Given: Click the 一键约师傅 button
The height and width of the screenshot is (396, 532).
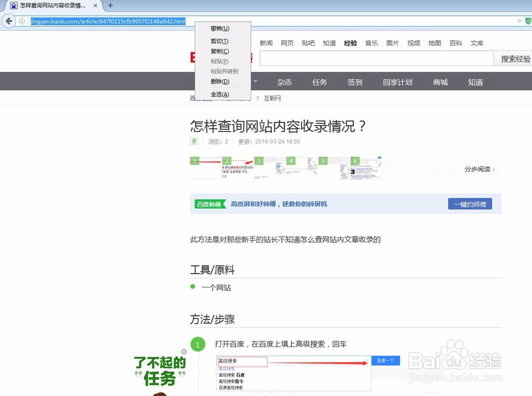Looking at the screenshot, I should click(x=470, y=204).
